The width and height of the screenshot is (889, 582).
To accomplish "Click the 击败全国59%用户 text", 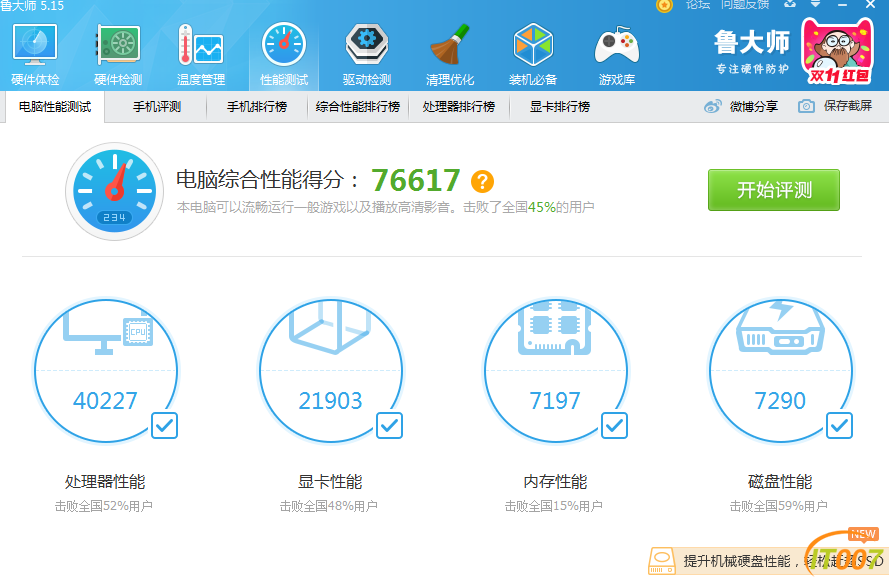I will [778, 506].
